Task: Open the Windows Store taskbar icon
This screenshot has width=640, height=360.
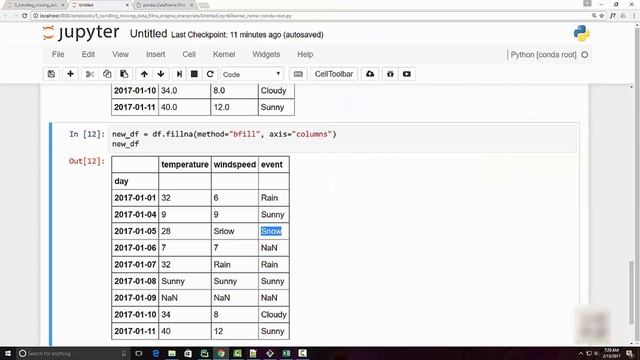Action: coord(188,353)
